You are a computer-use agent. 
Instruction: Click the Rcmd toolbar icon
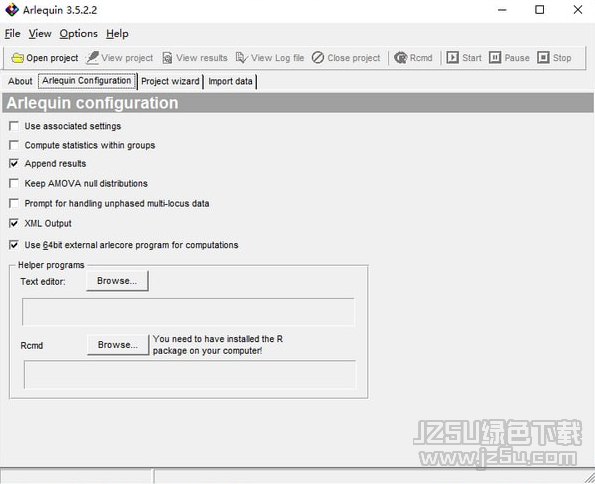pyautogui.click(x=400, y=58)
